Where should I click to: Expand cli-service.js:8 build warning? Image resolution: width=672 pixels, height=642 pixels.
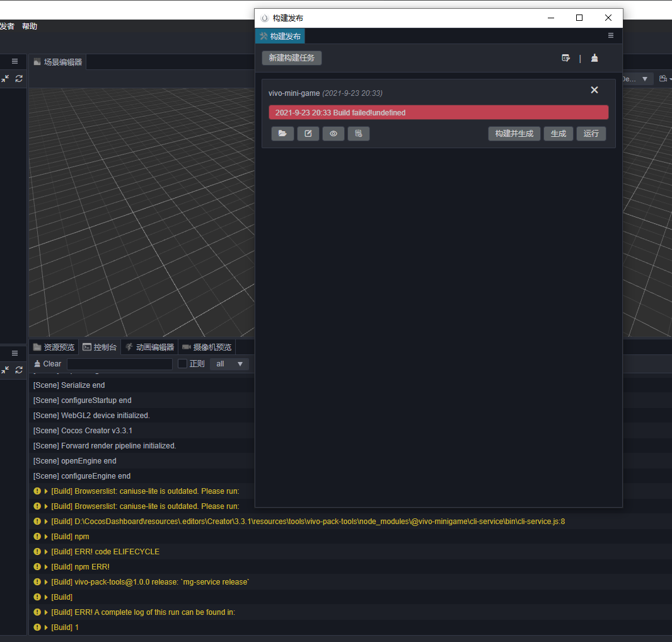click(46, 522)
